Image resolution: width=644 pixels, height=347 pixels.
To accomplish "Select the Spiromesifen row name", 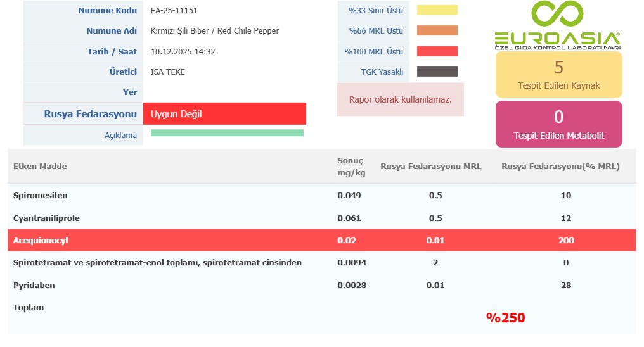I will pyautogui.click(x=40, y=195).
